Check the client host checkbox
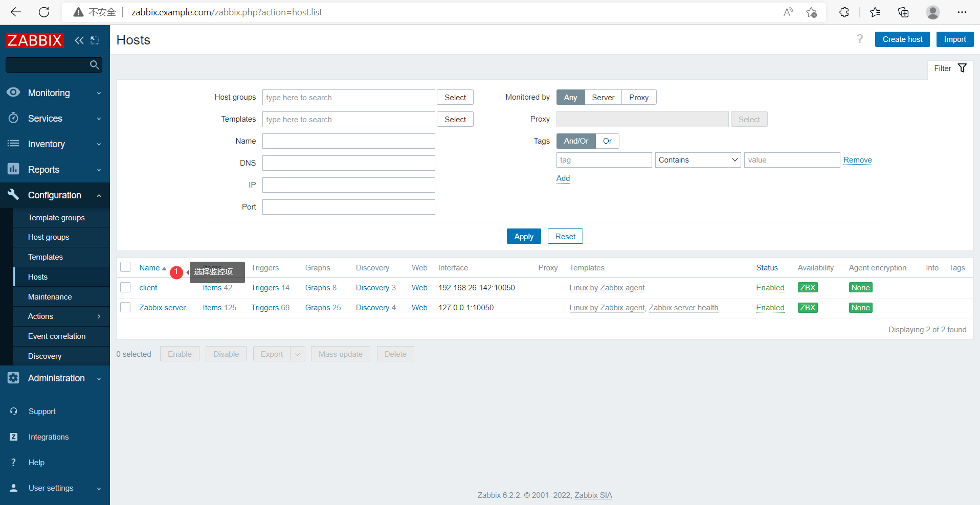The height and width of the screenshot is (505, 980). click(125, 287)
